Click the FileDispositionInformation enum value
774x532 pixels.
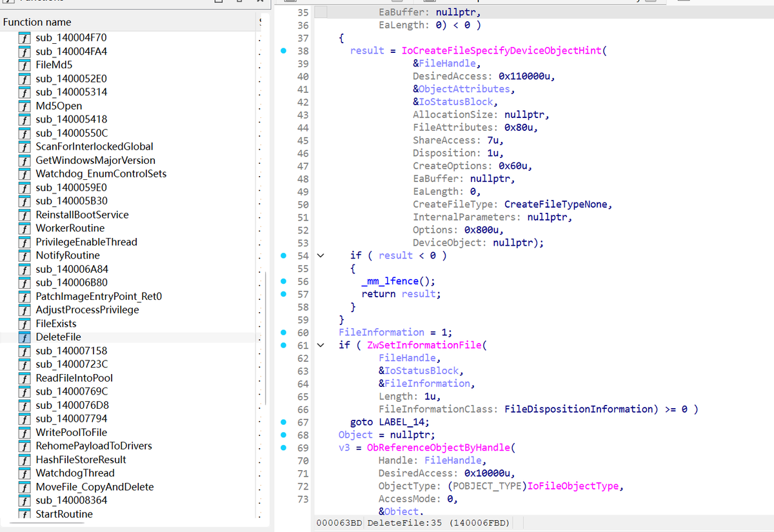579,409
